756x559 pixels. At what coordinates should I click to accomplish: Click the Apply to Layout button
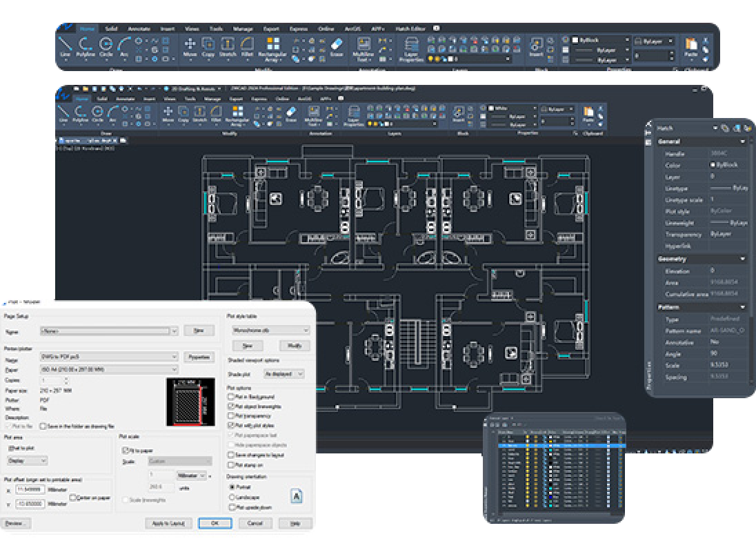click(x=168, y=524)
